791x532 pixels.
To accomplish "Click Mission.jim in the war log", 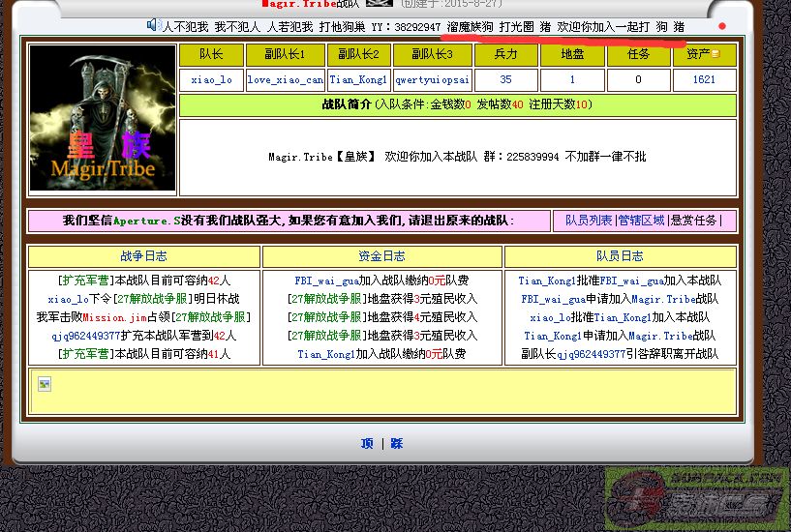I will pos(116,317).
